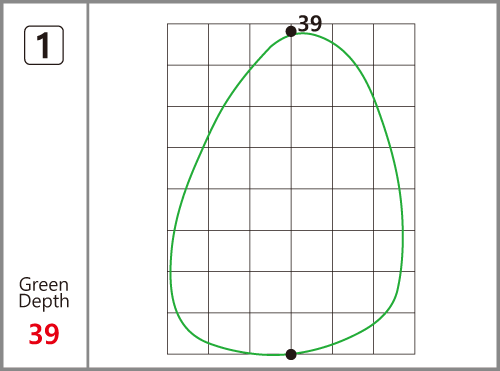The width and height of the screenshot is (500, 371).
Task: Click the red 39 green depth value
Action: click(44, 334)
